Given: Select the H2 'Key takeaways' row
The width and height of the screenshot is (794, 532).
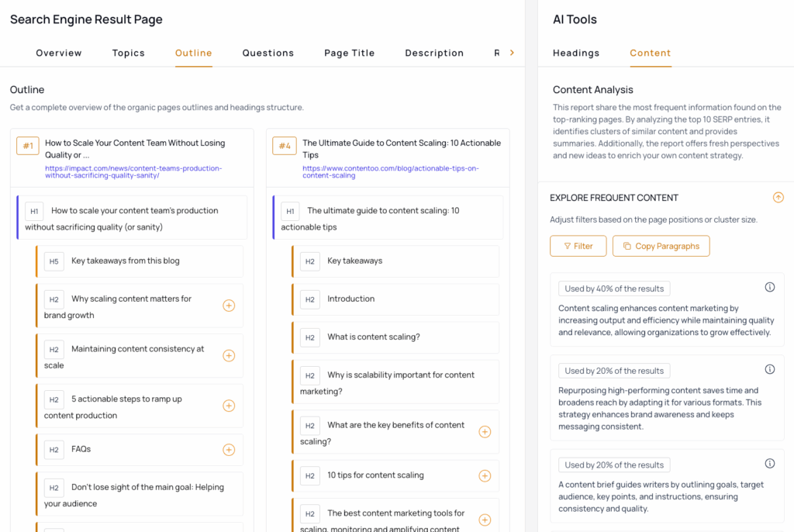Looking at the screenshot, I should pos(395,261).
